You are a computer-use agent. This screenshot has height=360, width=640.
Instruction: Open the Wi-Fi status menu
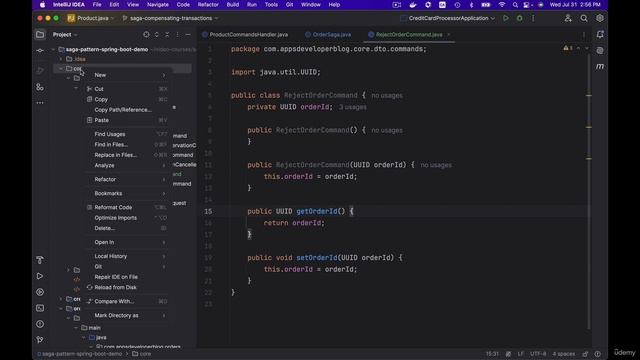pyautogui.click(x=502, y=5)
